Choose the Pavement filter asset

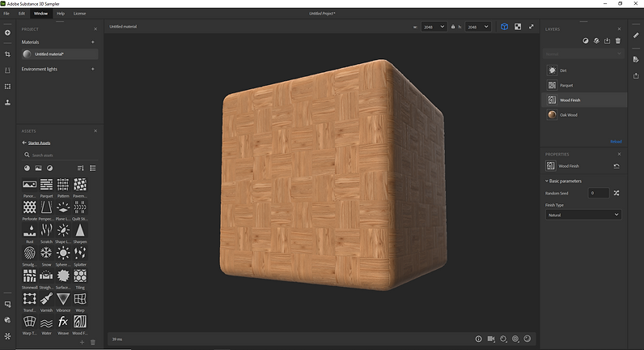[80, 184]
